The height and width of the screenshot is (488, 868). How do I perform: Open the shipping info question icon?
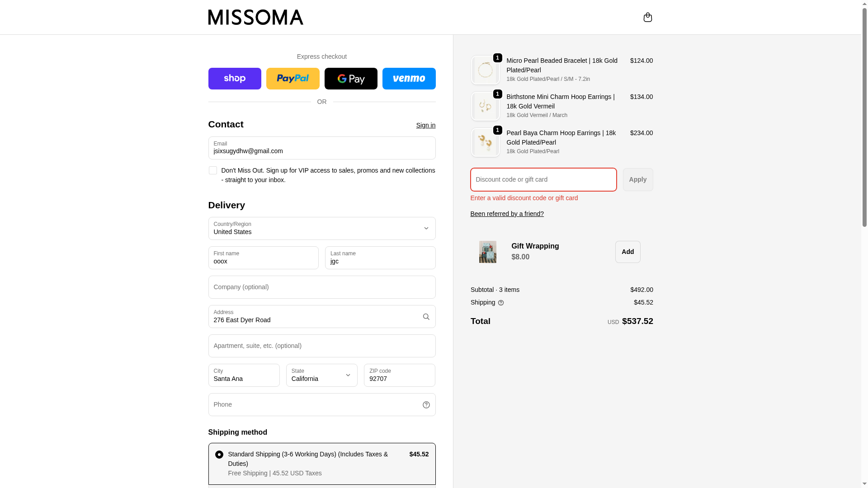tap(501, 303)
